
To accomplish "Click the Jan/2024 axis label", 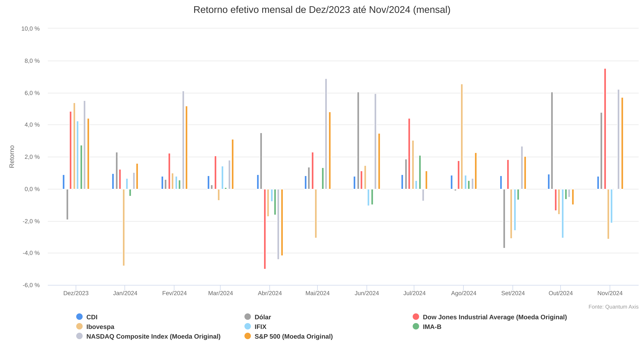I will click(x=125, y=293).
